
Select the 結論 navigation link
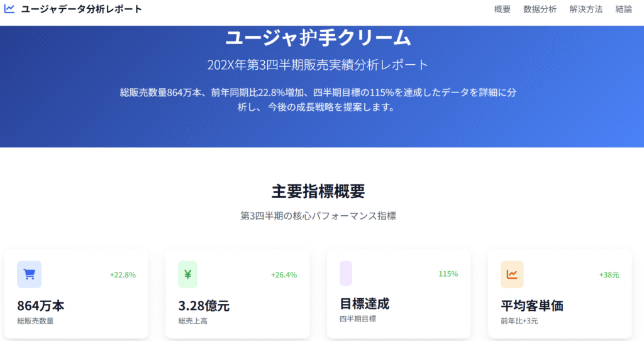point(624,9)
